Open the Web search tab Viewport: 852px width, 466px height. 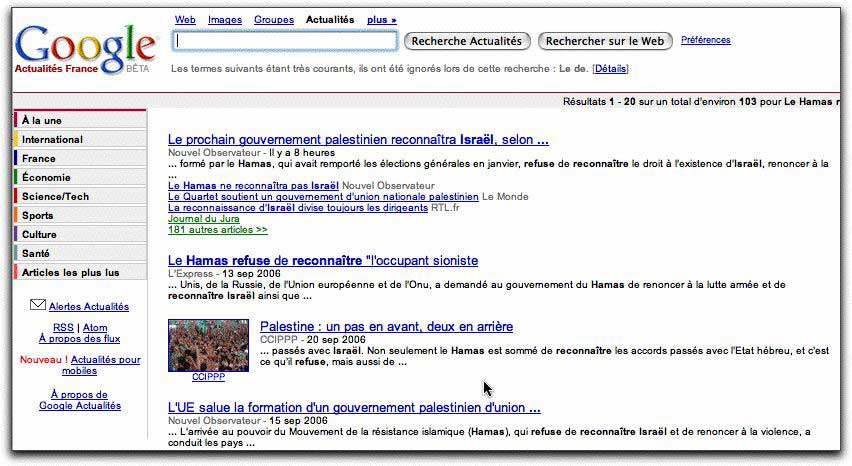coord(185,20)
